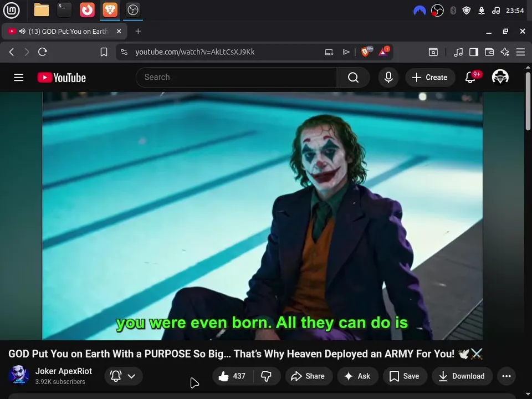Open the music note tray applet
Viewport: 532px width, 399px height.
(x=495, y=11)
